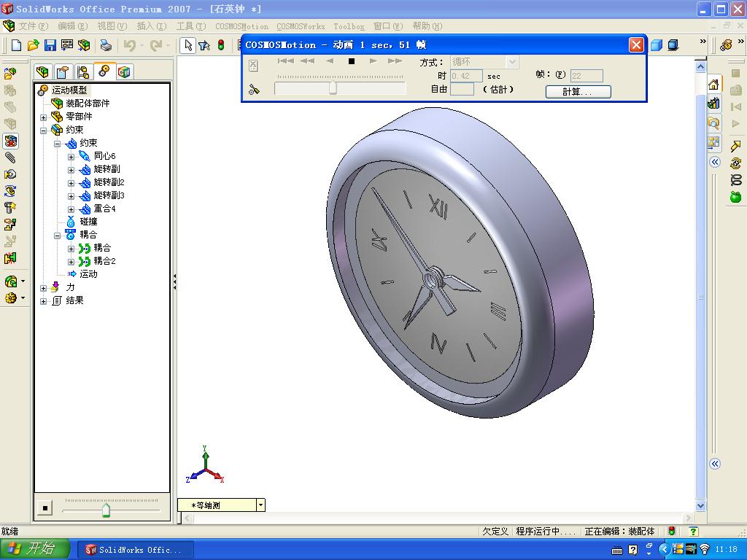Expand the 力 tree node
747x560 pixels.
(x=43, y=287)
